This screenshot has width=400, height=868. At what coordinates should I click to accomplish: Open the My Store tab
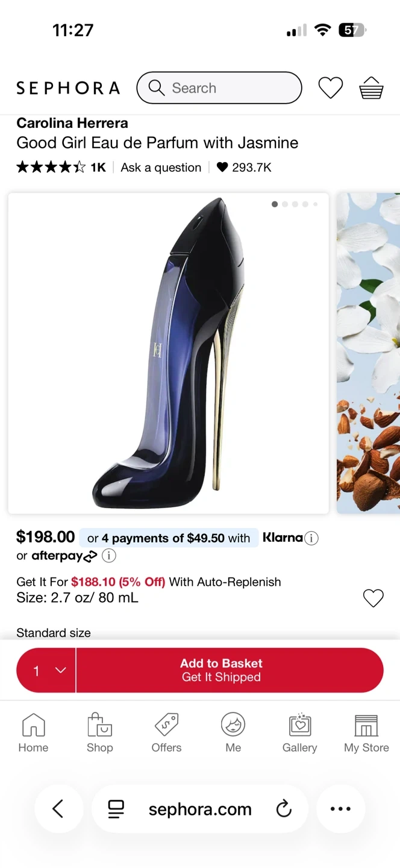point(366,732)
